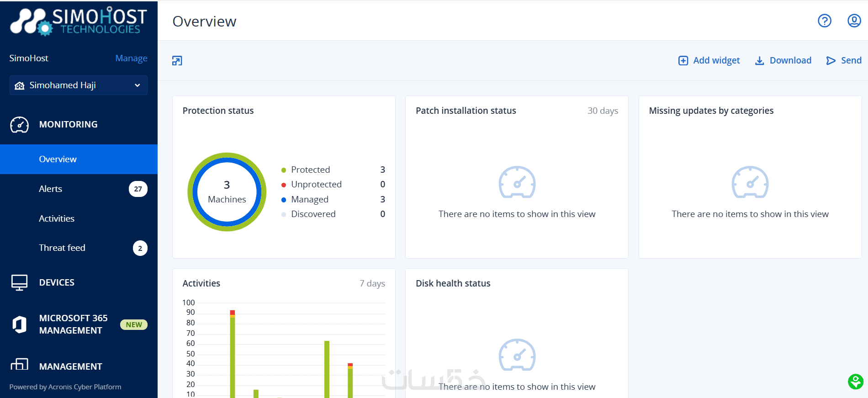
Task: Open the Alerts menu item
Action: 51,189
